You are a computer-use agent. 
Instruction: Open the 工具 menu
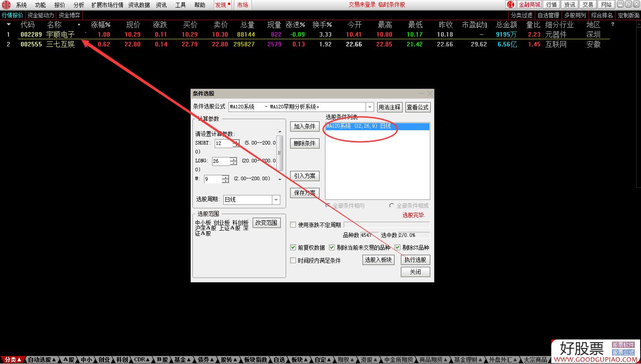(180, 5)
